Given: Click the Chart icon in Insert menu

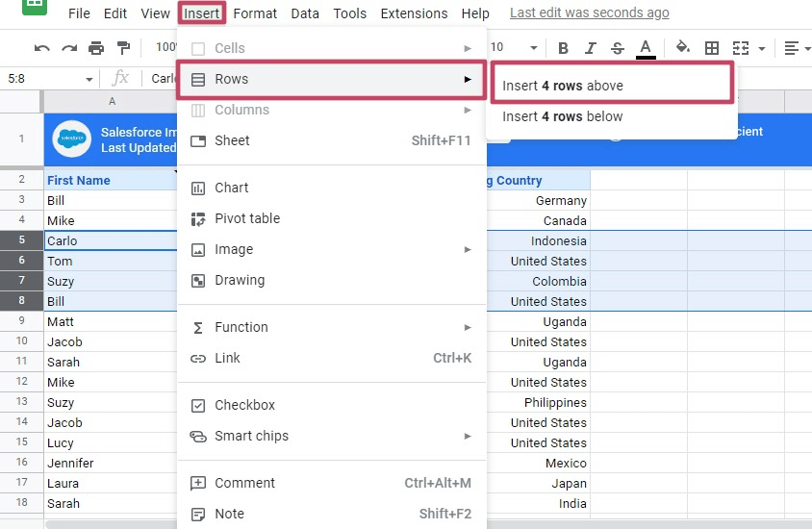Looking at the screenshot, I should pyautogui.click(x=198, y=189).
